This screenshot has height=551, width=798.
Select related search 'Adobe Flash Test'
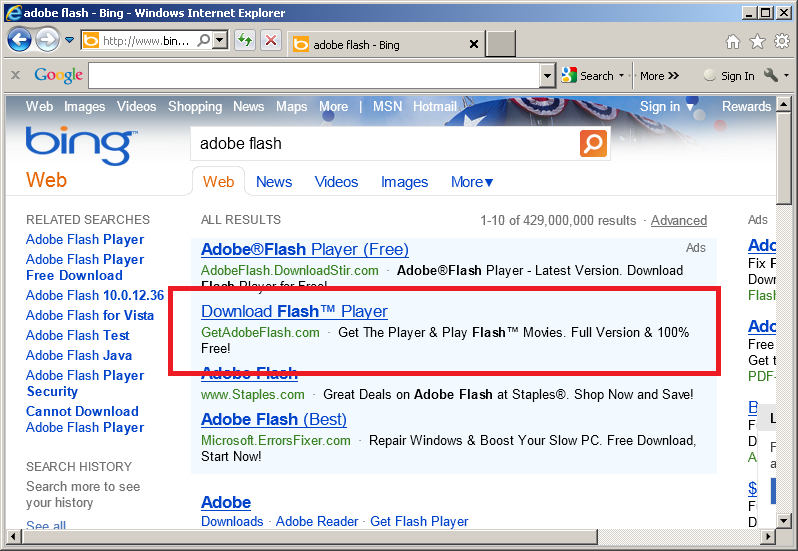(x=77, y=336)
